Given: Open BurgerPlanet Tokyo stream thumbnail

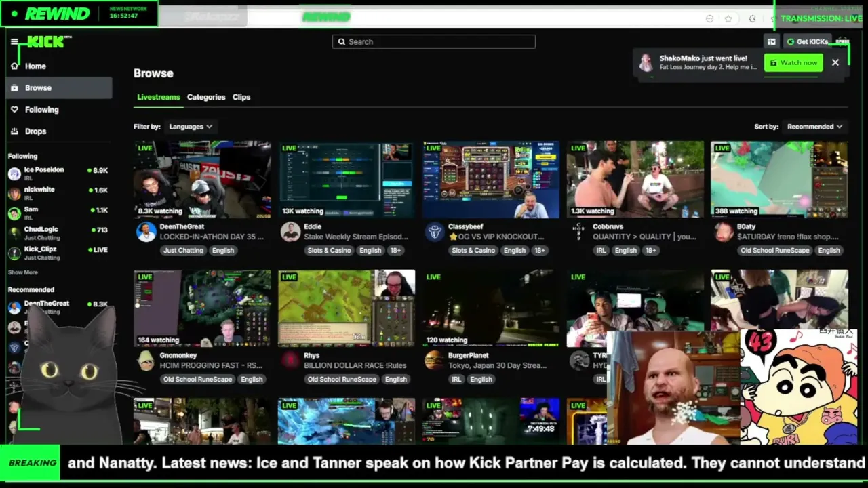Looking at the screenshot, I should (491, 308).
